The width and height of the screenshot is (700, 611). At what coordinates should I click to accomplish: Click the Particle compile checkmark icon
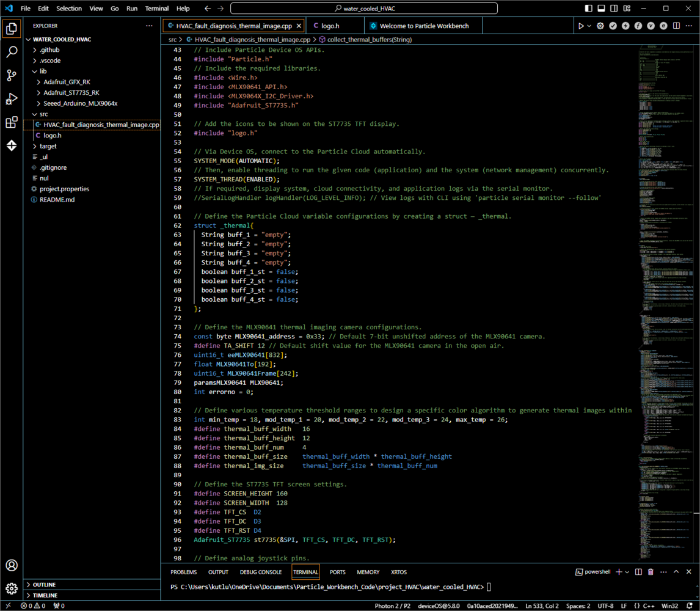click(613, 26)
